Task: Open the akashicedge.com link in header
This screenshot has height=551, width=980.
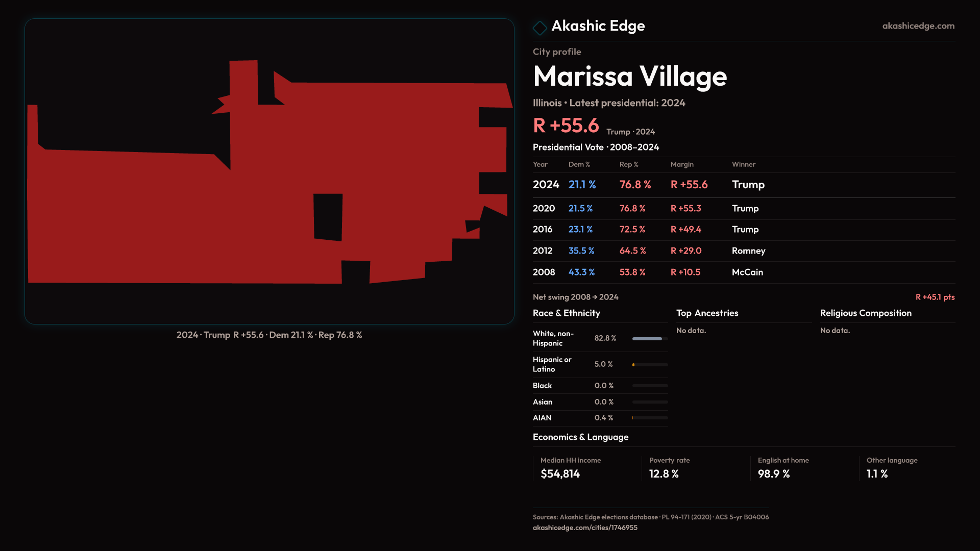Action: click(918, 26)
